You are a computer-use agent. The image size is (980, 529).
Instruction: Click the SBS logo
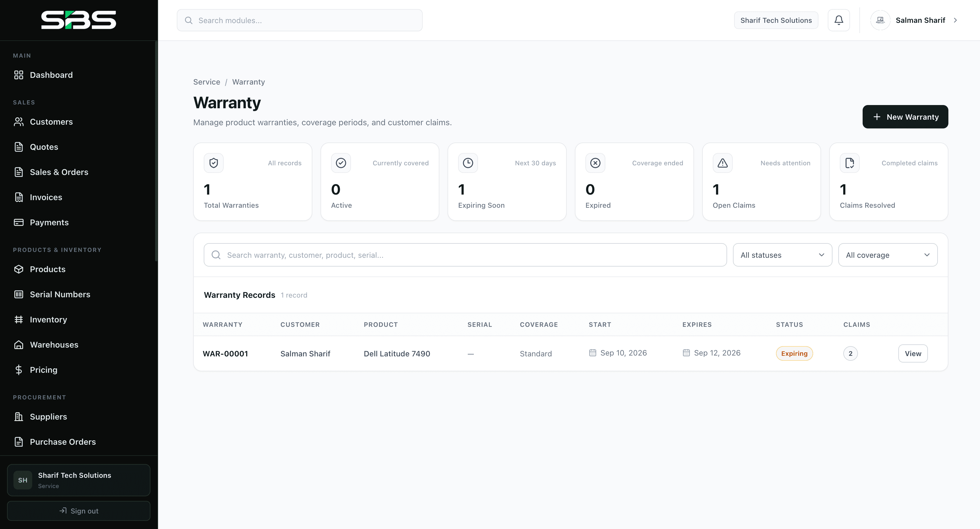pyautogui.click(x=79, y=20)
